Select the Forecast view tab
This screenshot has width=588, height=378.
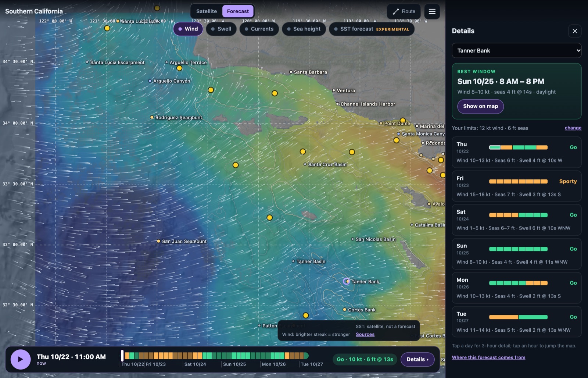click(x=238, y=11)
